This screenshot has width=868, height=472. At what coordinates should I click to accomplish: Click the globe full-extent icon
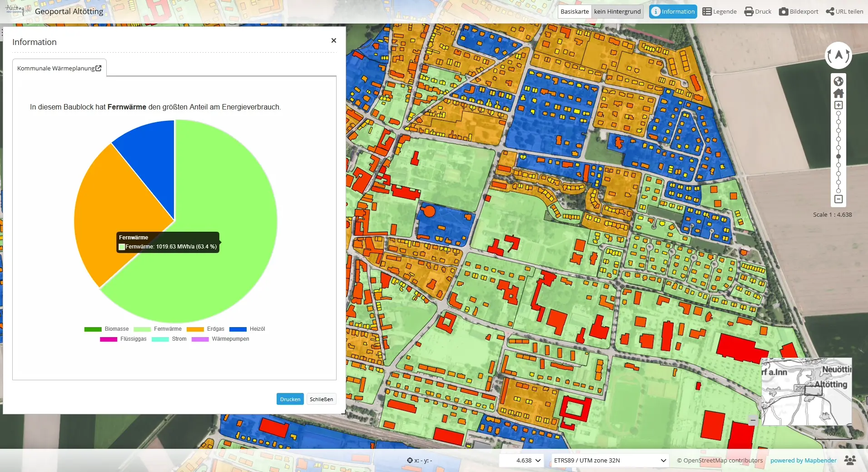[838, 81]
